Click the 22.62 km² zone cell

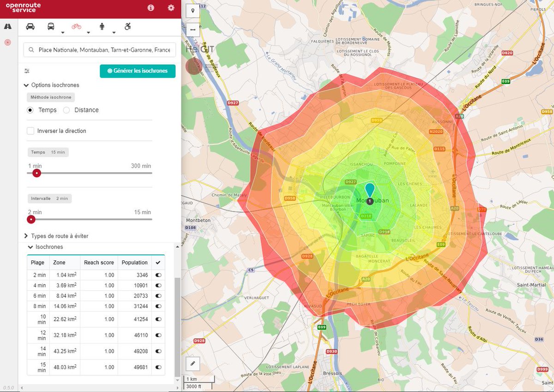65,319
